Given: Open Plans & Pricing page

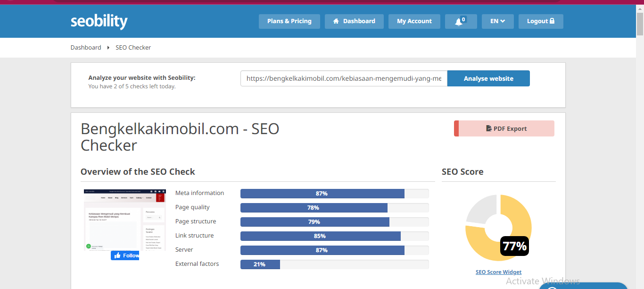Looking at the screenshot, I should (289, 21).
